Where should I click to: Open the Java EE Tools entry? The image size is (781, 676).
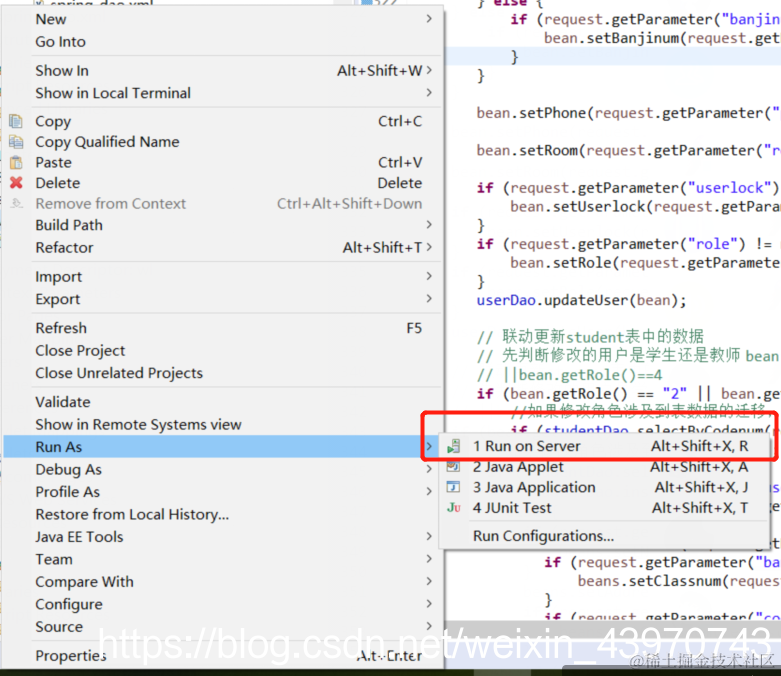(222, 536)
